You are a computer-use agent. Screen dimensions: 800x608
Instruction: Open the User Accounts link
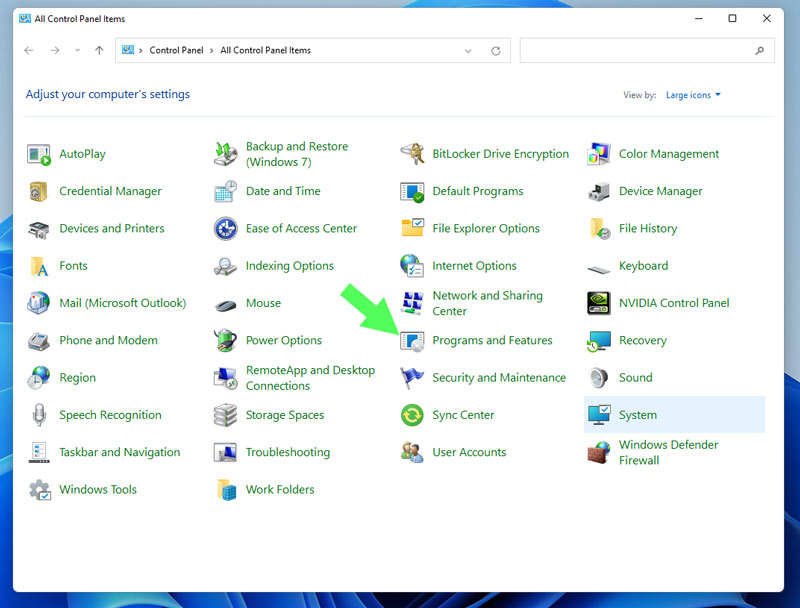click(469, 453)
